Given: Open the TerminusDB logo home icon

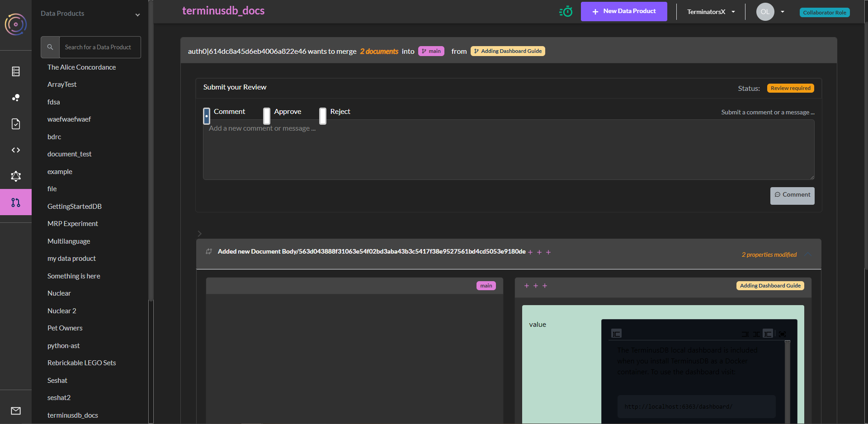Looking at the screenshot, I should [x=16, y=24].
